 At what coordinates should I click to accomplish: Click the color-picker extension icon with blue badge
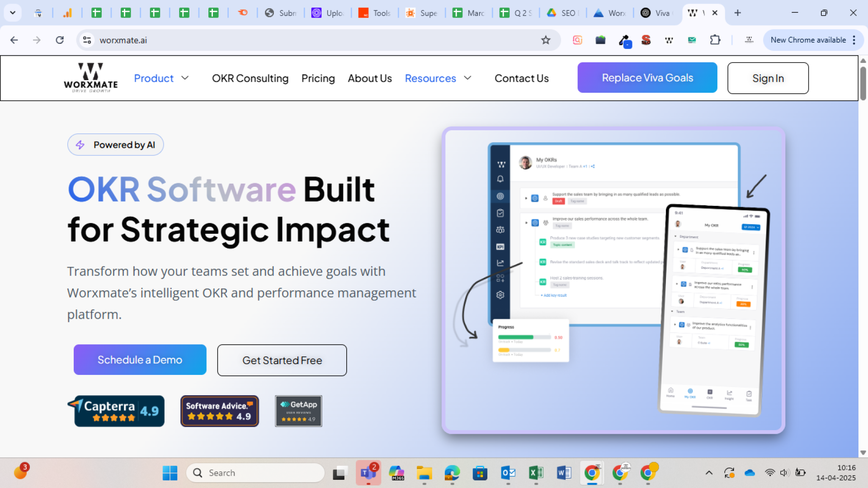[x=624, y=41]
